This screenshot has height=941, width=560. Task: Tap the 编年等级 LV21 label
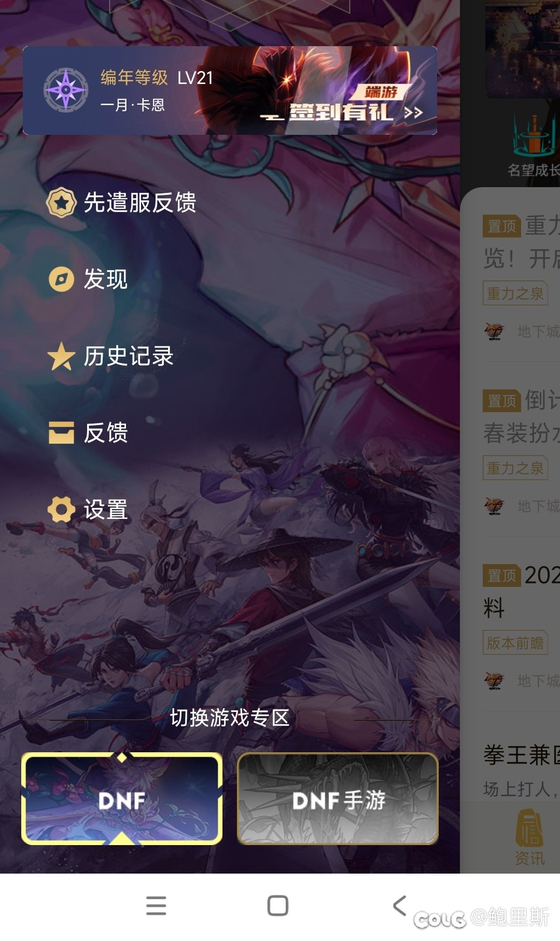coord(157,78)
